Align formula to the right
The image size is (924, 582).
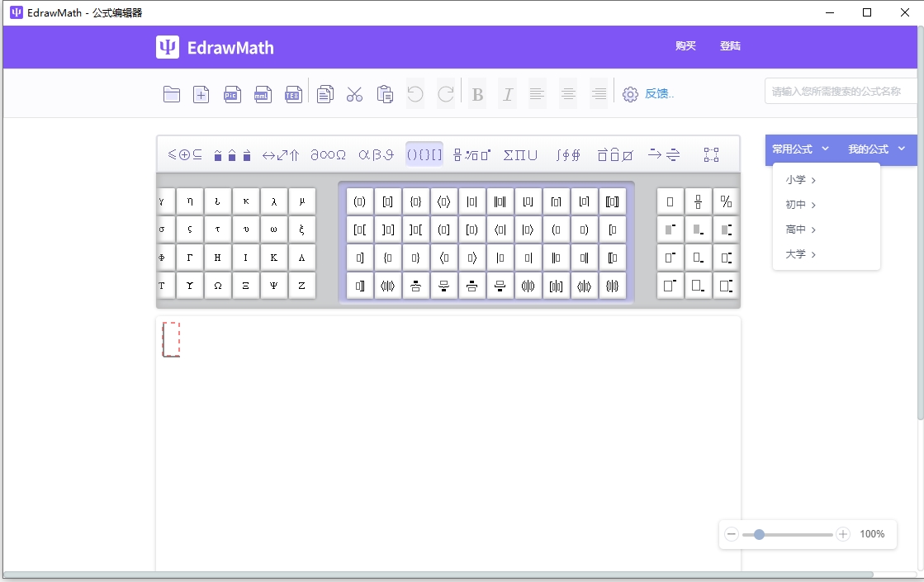click(x=599, y=93)
